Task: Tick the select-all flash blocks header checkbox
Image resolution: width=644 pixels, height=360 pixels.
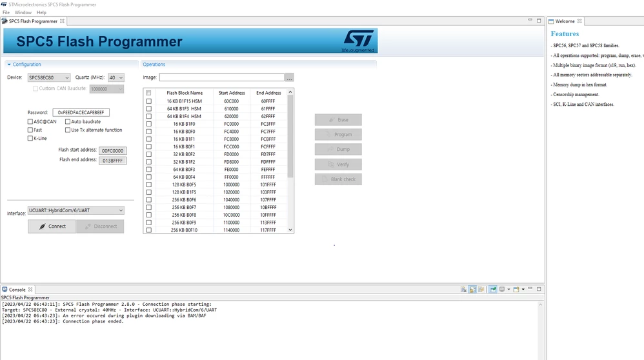Action: coord(148,93)
